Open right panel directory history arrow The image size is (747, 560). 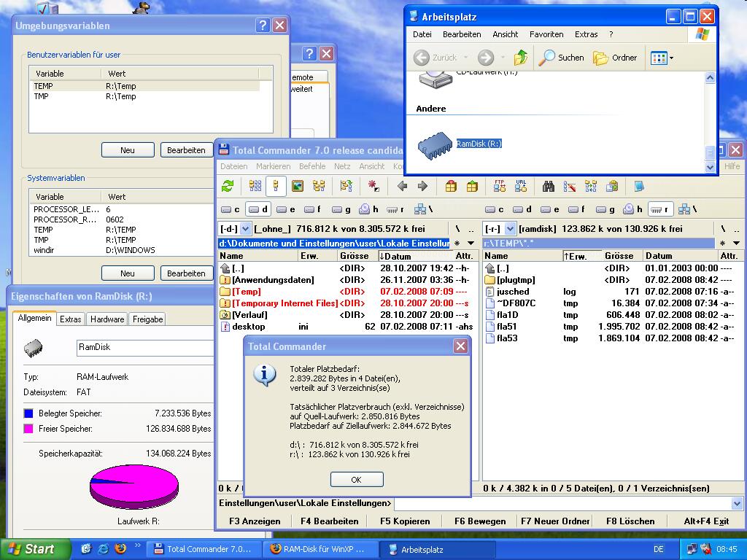736,244
